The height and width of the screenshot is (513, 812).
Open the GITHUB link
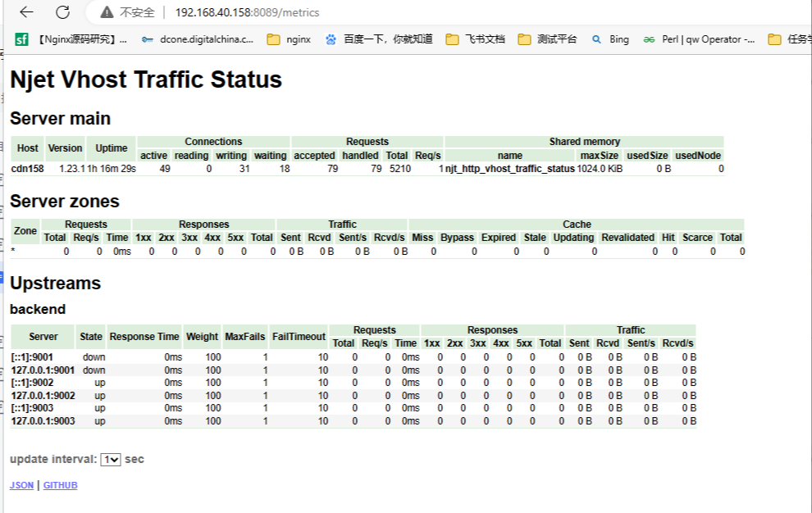60,485
